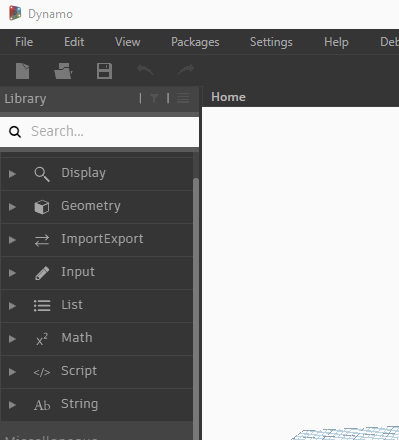Screen dimensions: 399x440
Task: Click the Input pencil icon
Action: tap(42, 273)
